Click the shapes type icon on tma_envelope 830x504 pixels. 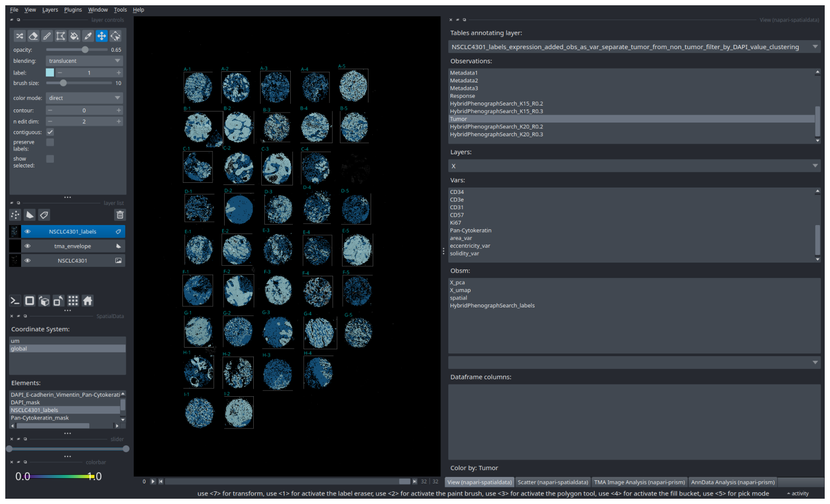(x=118, y=246)
